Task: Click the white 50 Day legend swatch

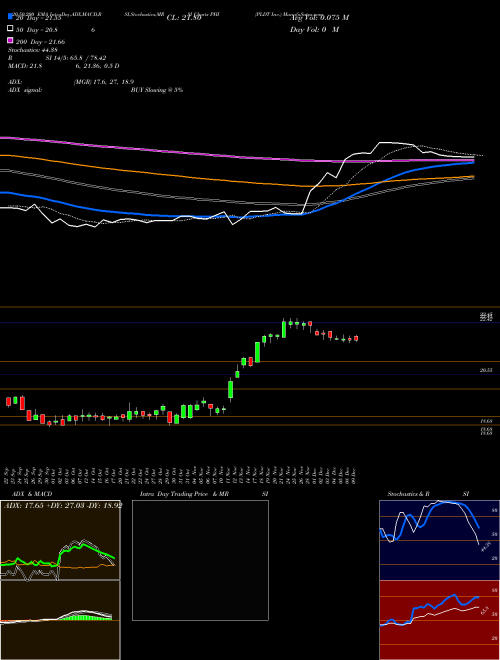Action: coord(10,29)
